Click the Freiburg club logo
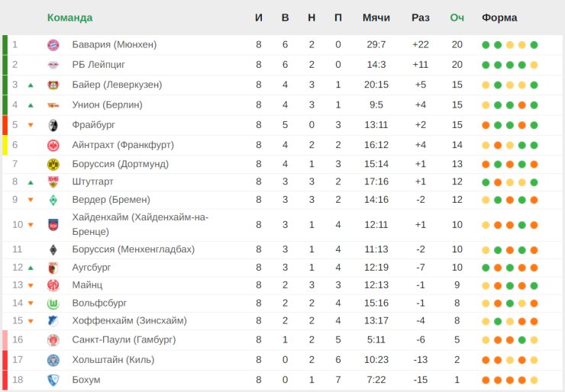 (x=53, y=125)
